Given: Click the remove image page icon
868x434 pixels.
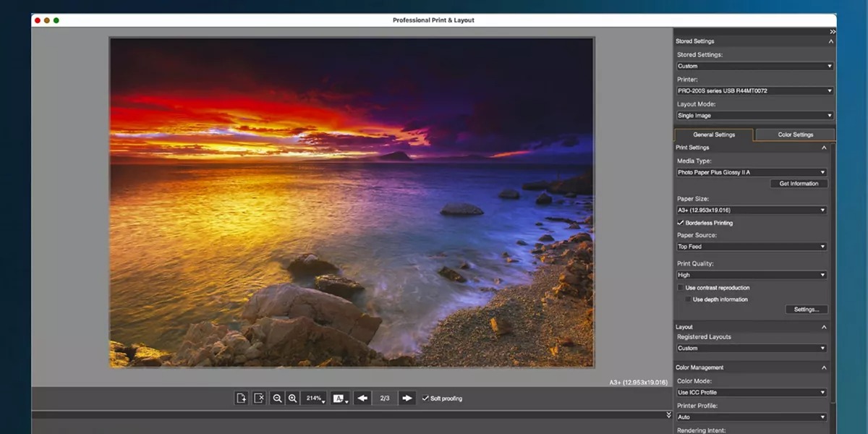Looking at the screenshot, I should 259,398.
